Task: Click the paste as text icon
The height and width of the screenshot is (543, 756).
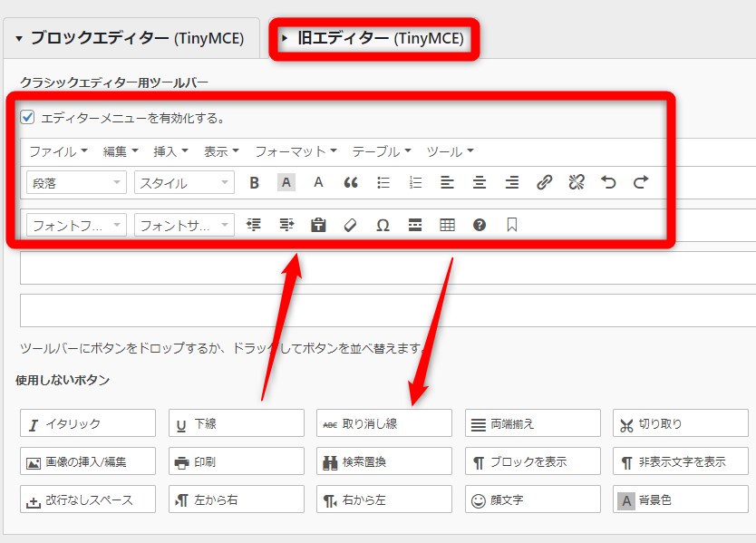Action: 319,224
